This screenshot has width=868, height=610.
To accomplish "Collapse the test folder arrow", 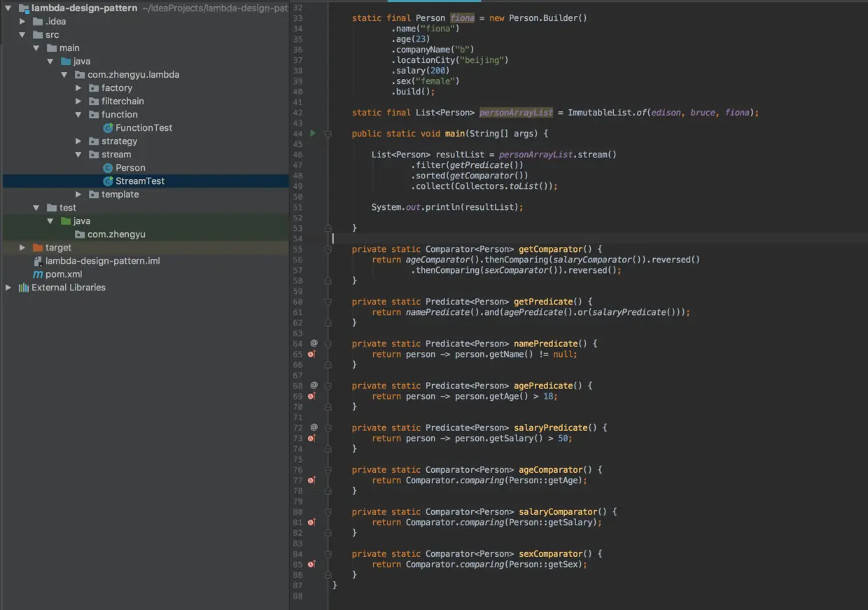I will 36,208.
